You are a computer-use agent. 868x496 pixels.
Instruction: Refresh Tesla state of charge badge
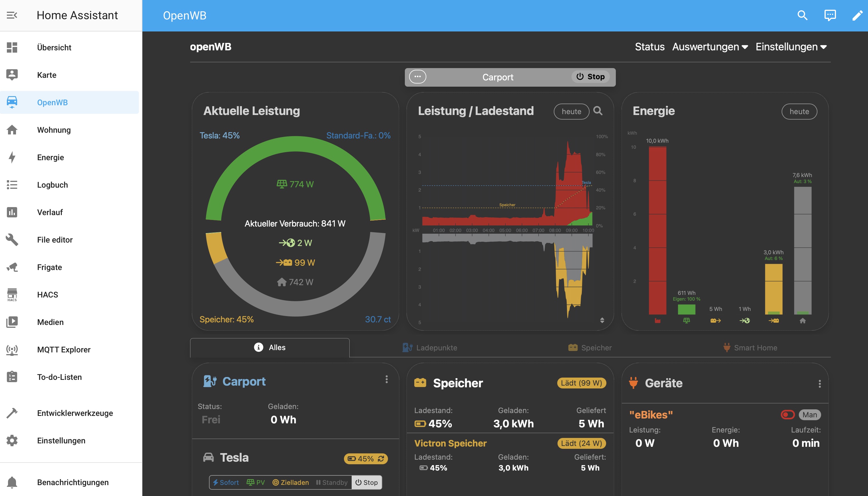381,459
